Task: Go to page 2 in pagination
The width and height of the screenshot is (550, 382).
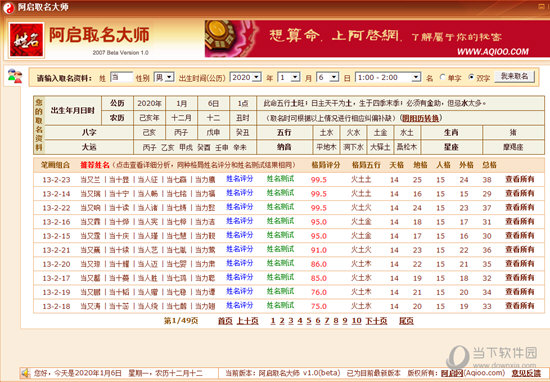Action: click(282, 321)
